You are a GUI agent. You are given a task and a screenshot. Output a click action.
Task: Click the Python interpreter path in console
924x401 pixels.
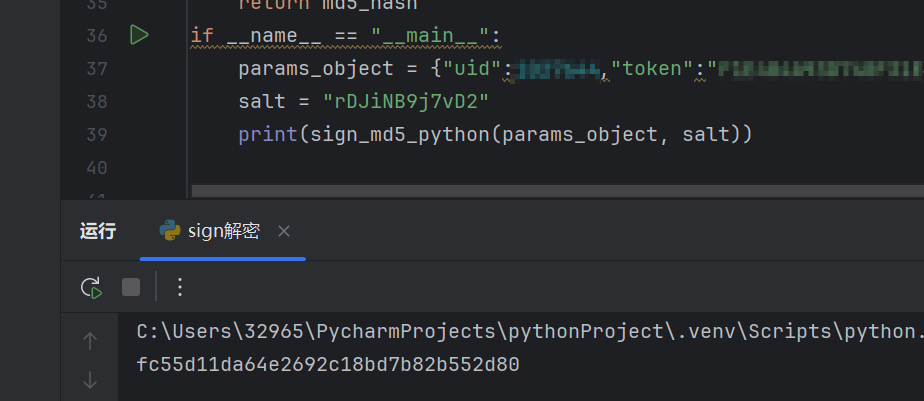click(528, 331)
